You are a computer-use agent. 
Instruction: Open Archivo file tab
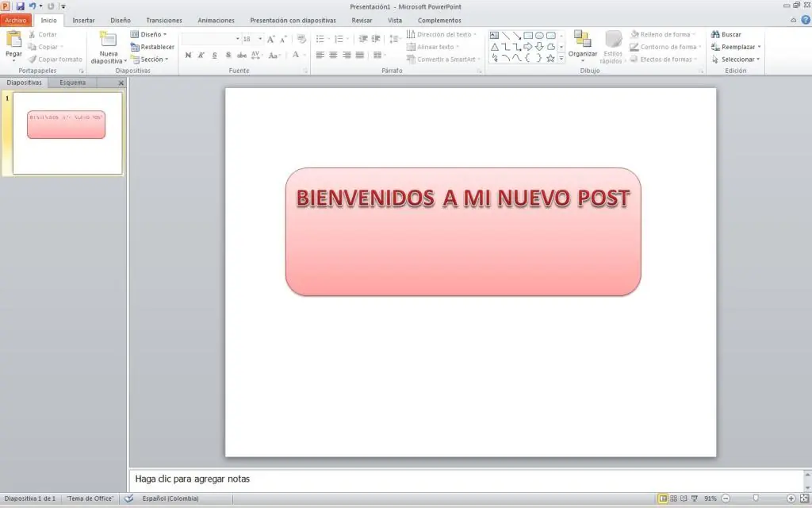[16, 20]
